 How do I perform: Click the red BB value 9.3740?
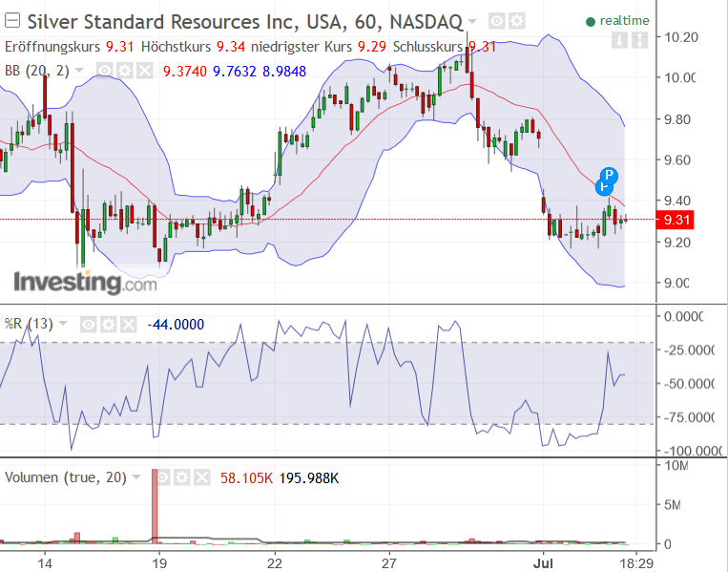click(x=185, y=72)
